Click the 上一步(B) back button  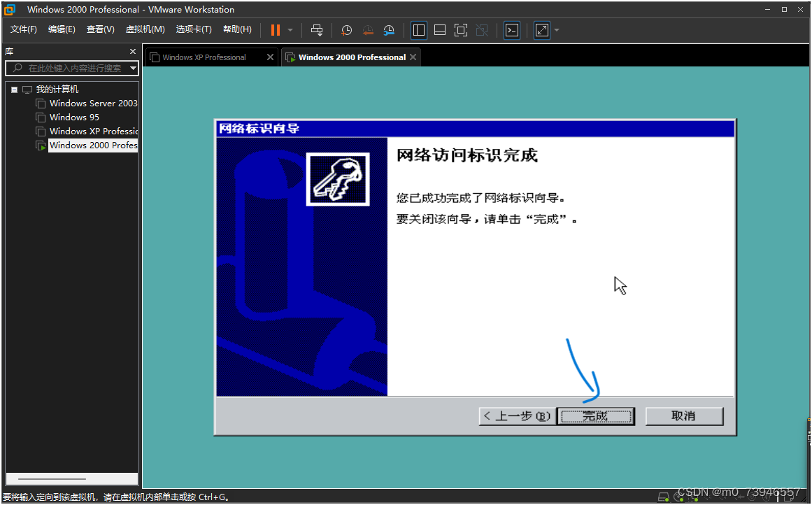pyautogui.click(x=518, y=416)
